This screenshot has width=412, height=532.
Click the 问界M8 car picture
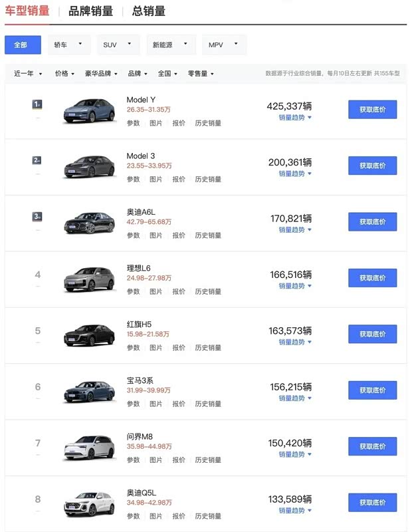(x=89, y=447)
